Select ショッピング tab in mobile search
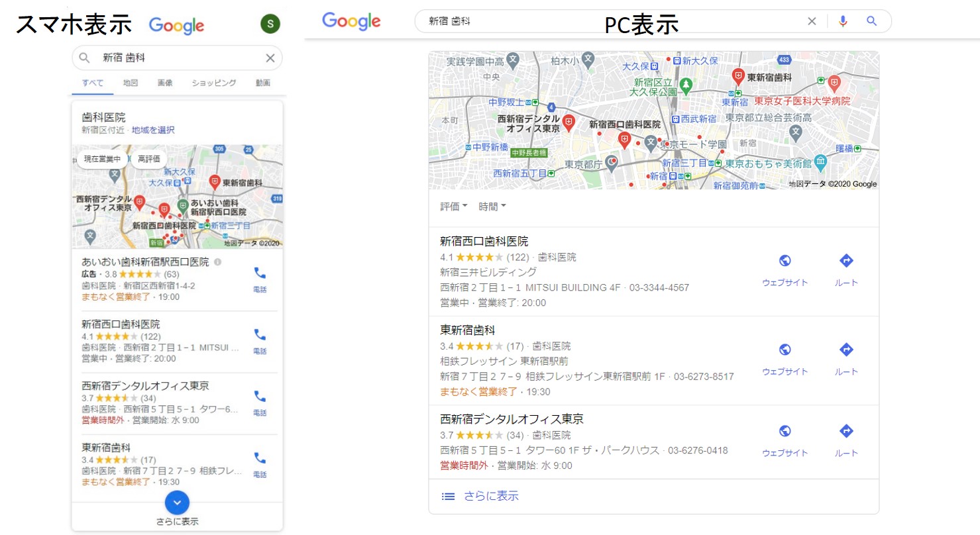The height and width of the screenshot is (535, 980). (213, 83)
